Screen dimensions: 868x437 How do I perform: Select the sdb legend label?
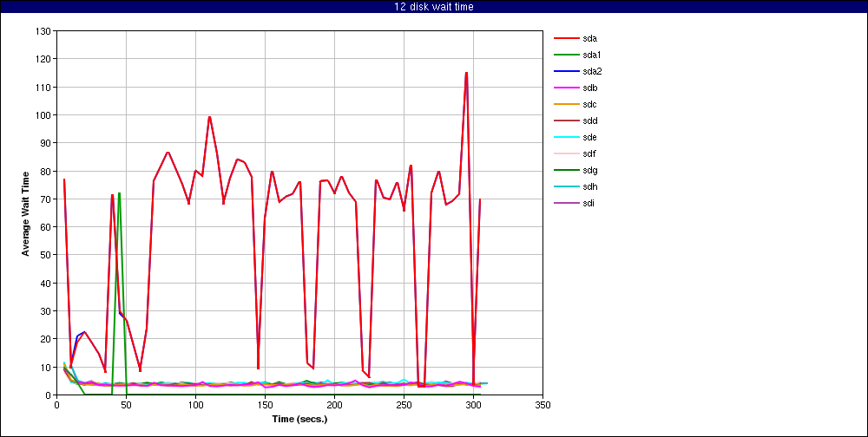click(589, 88)
